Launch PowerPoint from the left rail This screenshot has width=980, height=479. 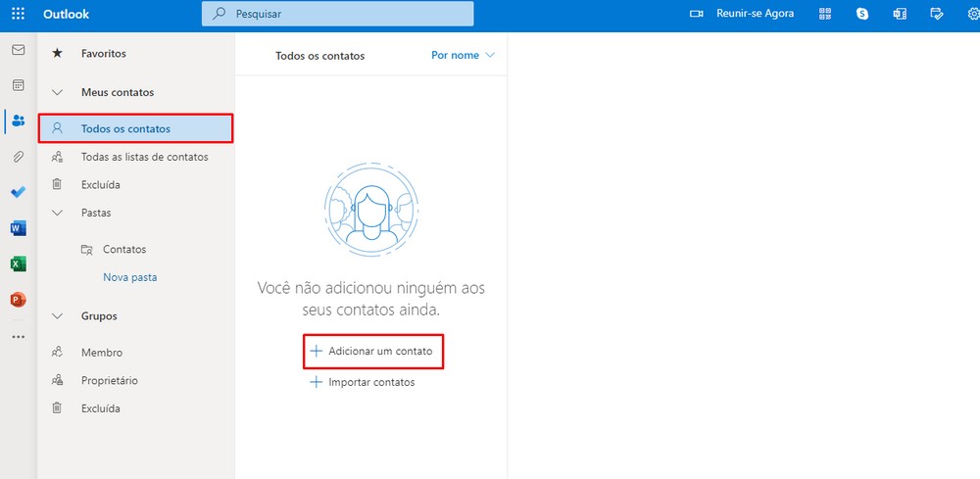[x=18, y=300]
